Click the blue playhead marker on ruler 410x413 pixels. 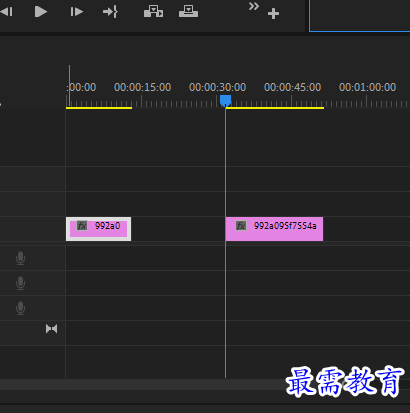point(226,100)
